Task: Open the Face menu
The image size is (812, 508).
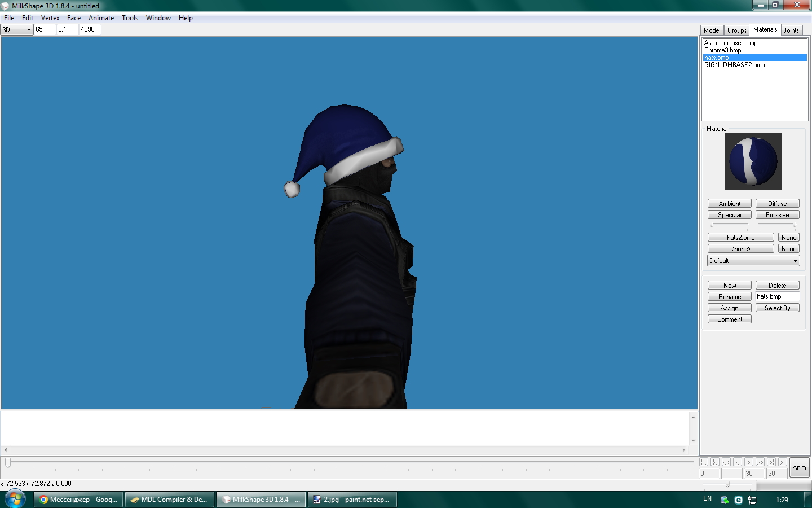Action: [x=74, y=18]
